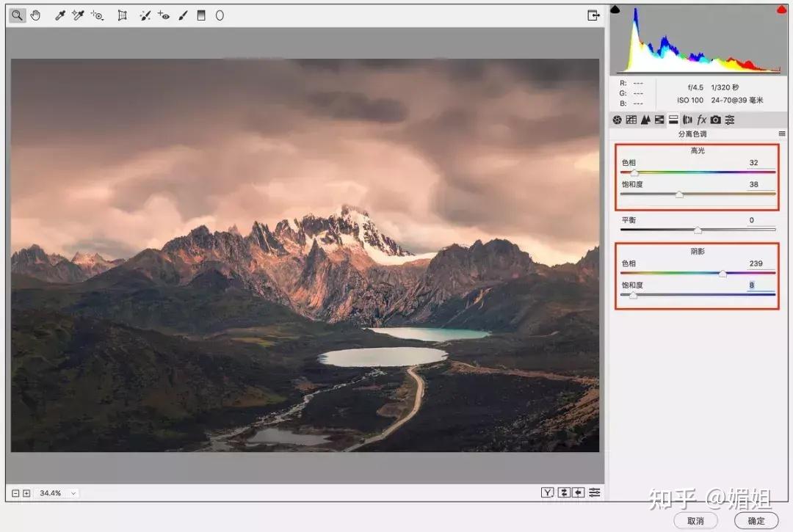Open the 34.4% zoom level dropdown
The image size is (793, 532).
(57, 493)
